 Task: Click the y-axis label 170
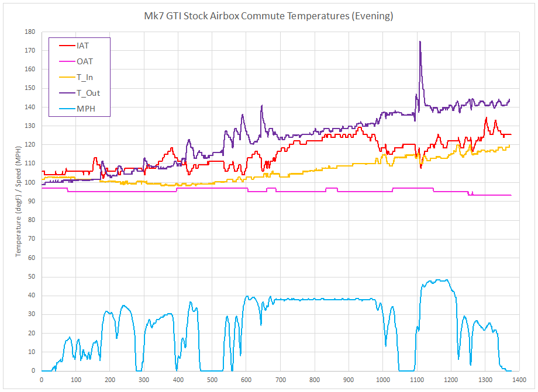[30, 50]
